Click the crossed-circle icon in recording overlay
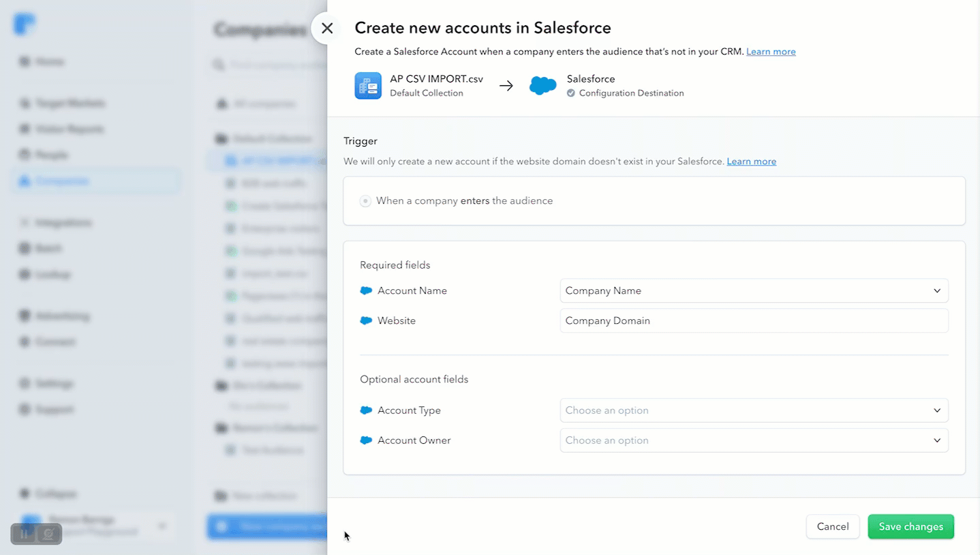 (48, 534)
